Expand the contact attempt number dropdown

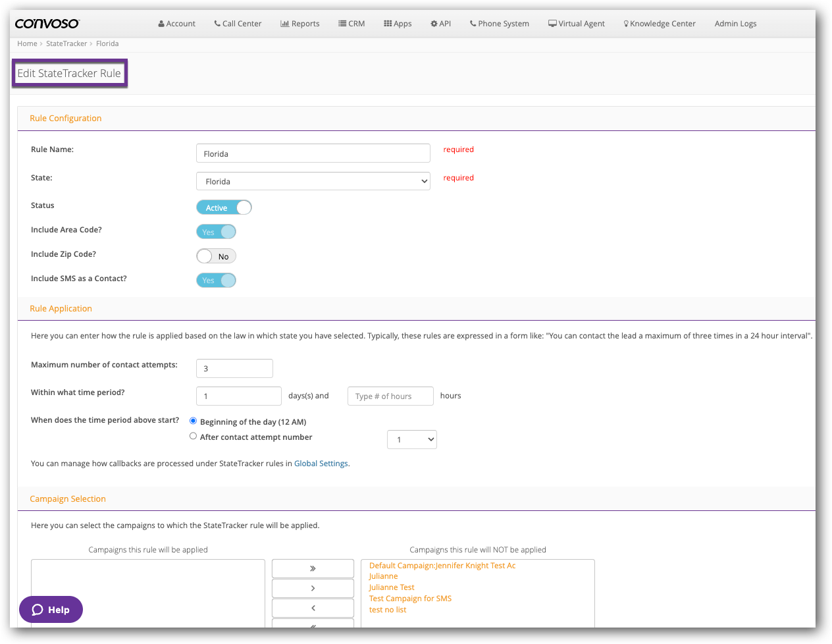pos(411,439)
